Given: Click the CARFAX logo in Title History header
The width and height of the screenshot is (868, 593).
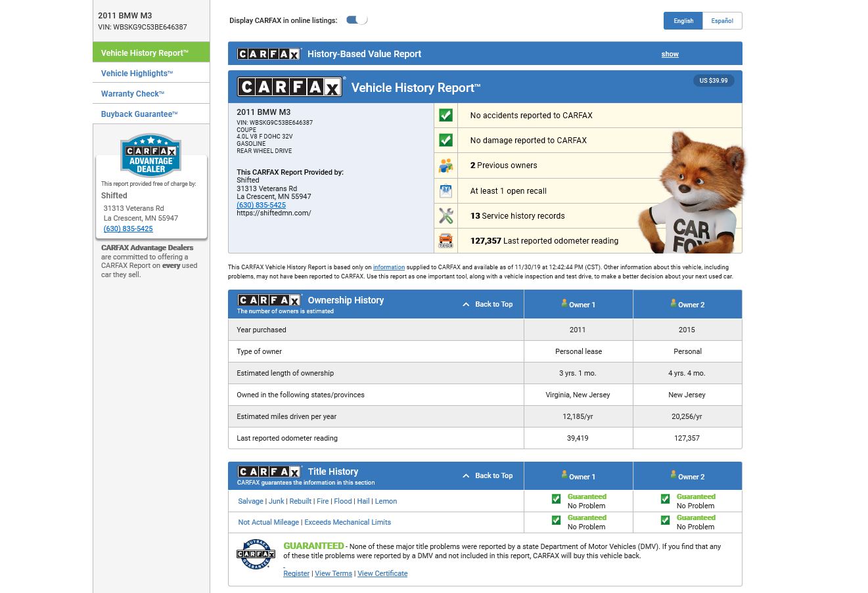Looking at the screenshot, I should tap(269, 472).
